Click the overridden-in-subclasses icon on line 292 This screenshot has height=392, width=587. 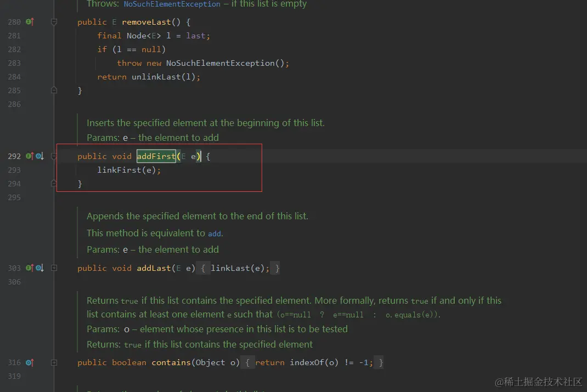coord(39,156)
